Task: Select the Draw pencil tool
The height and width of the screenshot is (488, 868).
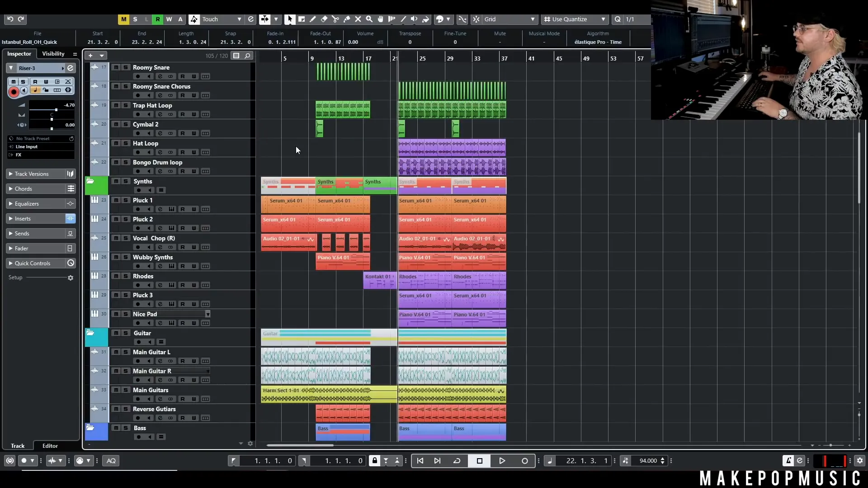Action: point(313,19)
